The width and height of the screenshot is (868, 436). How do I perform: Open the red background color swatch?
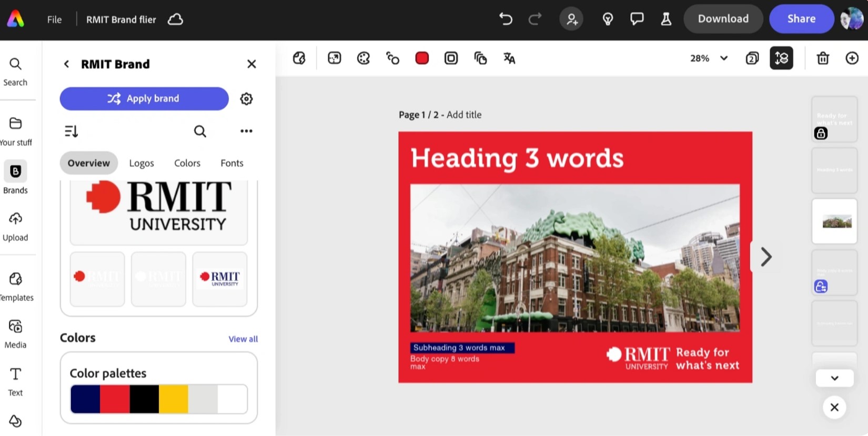422,58
